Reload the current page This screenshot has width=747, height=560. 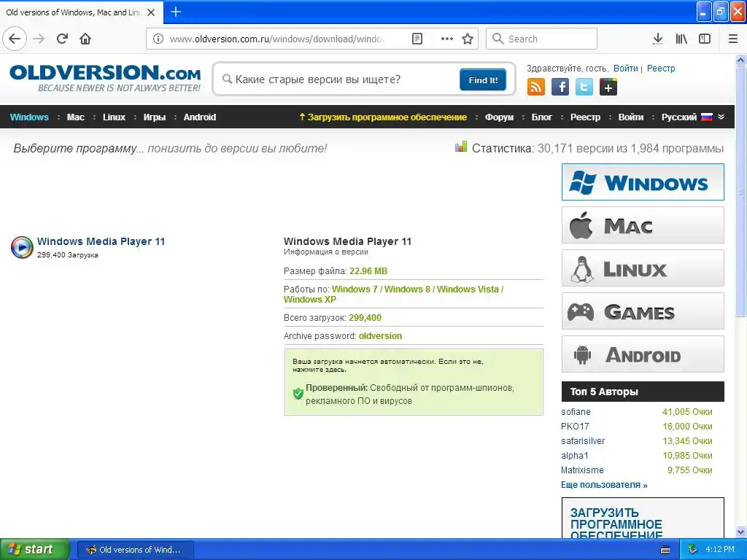coord(62,39)
